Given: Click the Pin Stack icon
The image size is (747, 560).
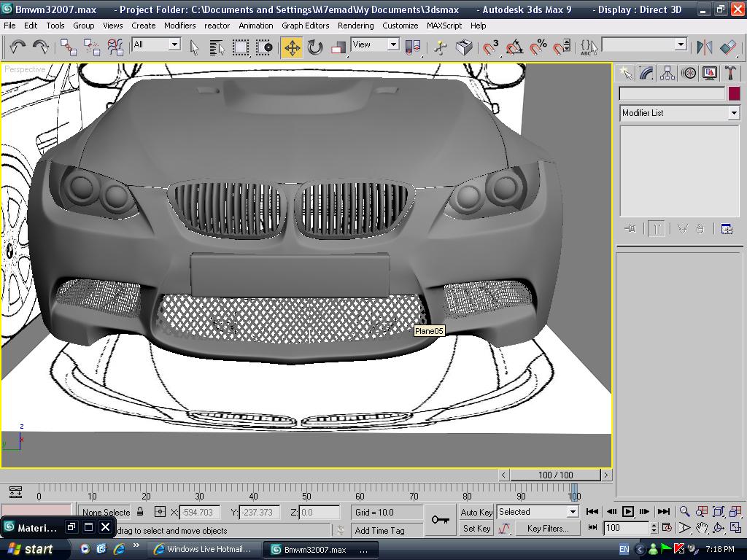Looking at the screenshot, I should (630, 229).
